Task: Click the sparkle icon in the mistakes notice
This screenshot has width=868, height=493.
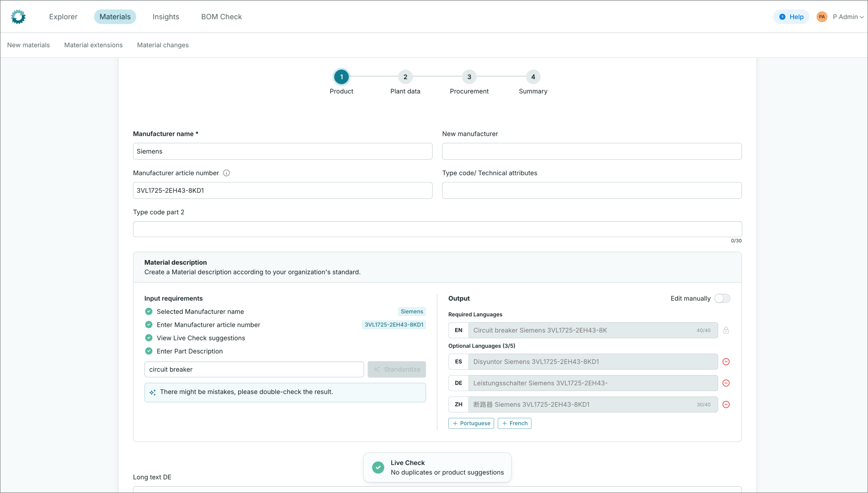Action: click(153, 392)
